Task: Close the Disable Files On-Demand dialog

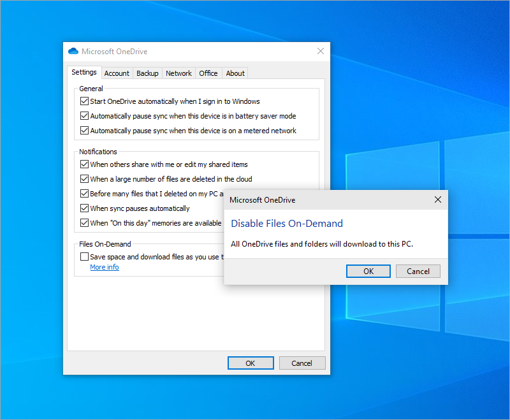Action: point(438,199)
